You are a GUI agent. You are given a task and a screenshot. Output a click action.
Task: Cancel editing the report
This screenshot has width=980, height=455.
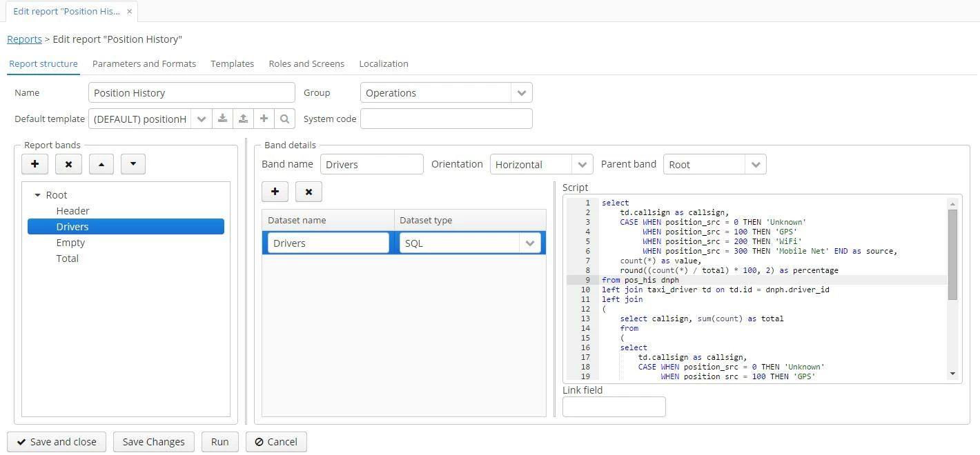[x=276, y=442]
